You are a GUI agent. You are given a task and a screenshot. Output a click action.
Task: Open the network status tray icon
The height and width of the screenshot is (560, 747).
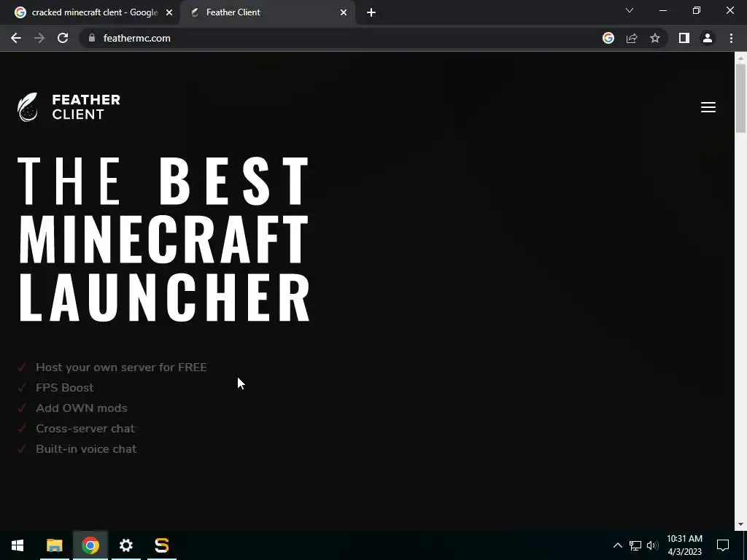pyautogui.click(x=635, y=545)
